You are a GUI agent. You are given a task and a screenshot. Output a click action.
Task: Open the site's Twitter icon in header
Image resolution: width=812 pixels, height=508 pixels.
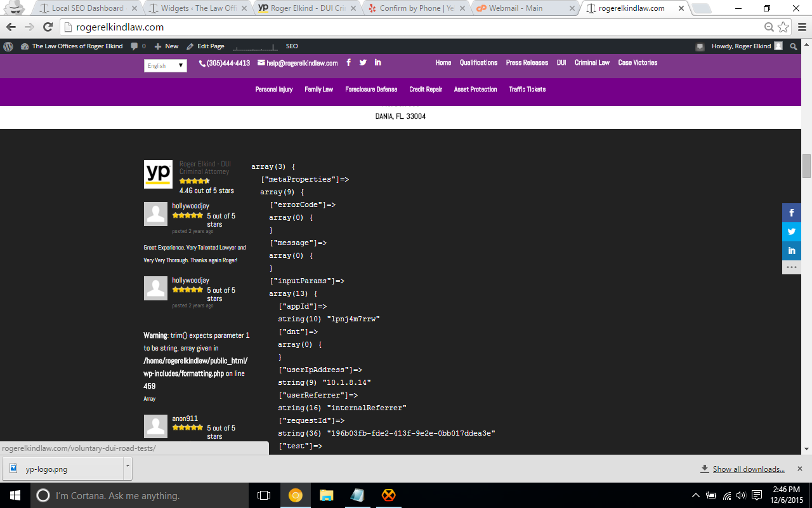(x=363, y=62)
